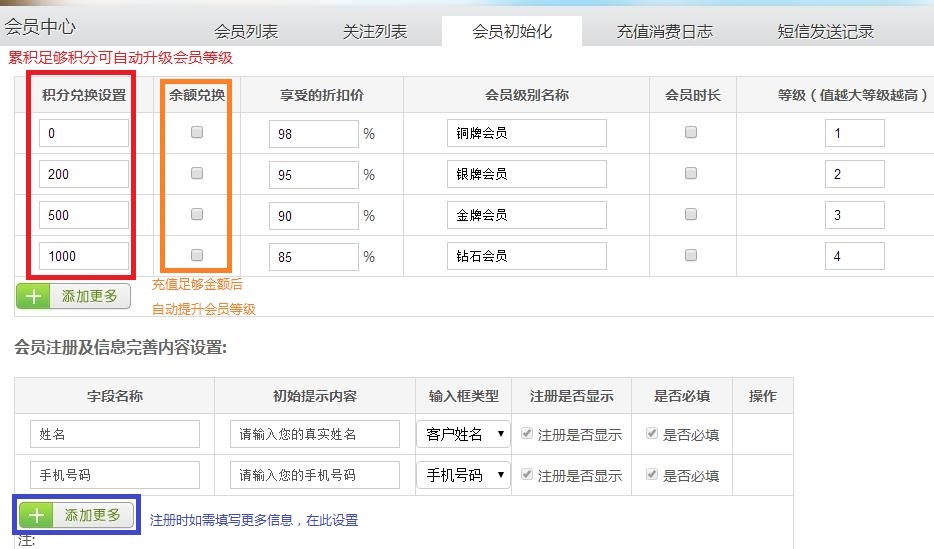Toggle 注册是否显示 checkbox for 姓名 field
This screenshot has width=934, height=549.
pos(527,434)
